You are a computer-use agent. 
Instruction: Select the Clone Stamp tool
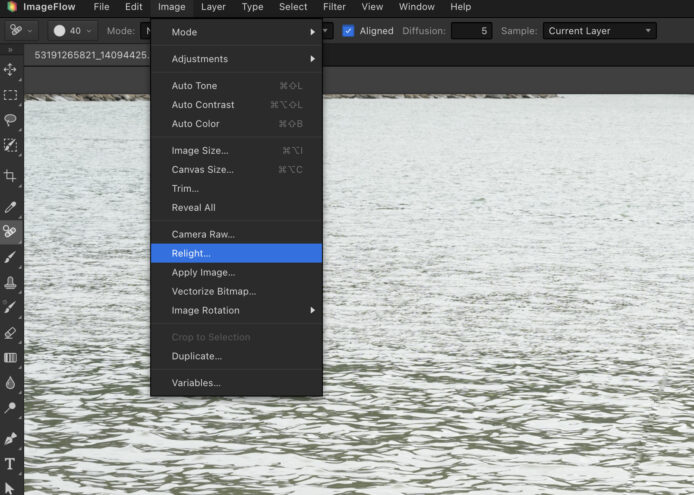click(x=10, y=282)
